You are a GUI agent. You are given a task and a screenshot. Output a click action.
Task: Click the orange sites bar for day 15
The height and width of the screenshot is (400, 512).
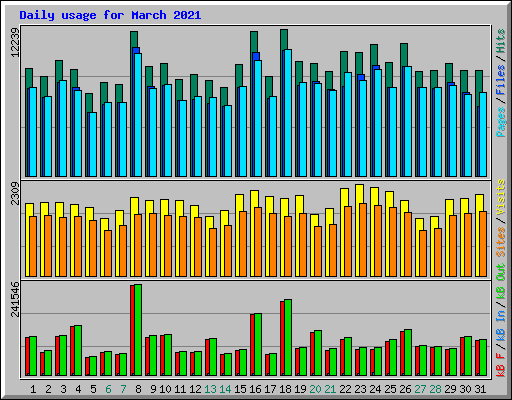(x=243, y=244)
